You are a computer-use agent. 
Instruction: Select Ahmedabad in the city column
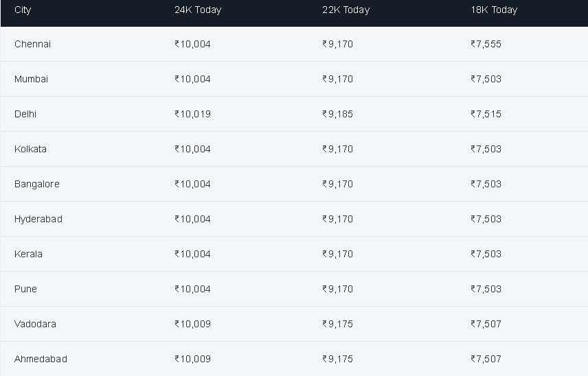pos(41,359)
